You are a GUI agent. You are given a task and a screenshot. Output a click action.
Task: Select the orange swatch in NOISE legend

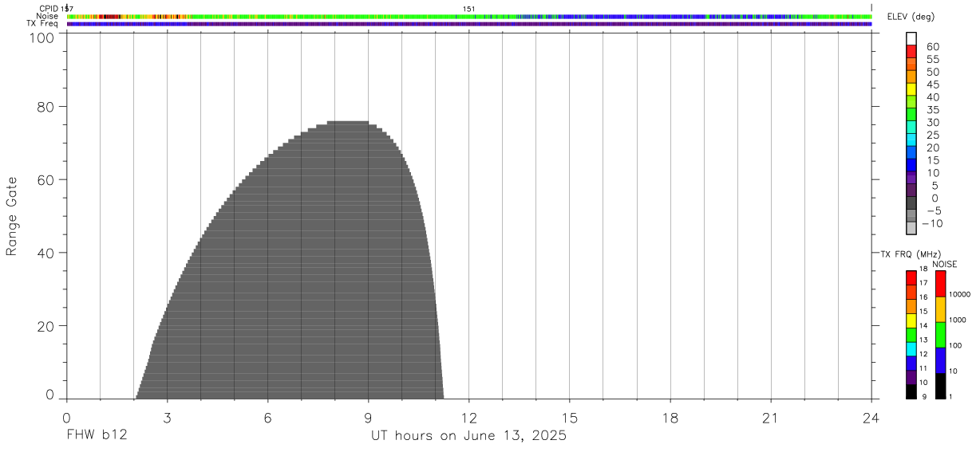(x=940, y=310)
